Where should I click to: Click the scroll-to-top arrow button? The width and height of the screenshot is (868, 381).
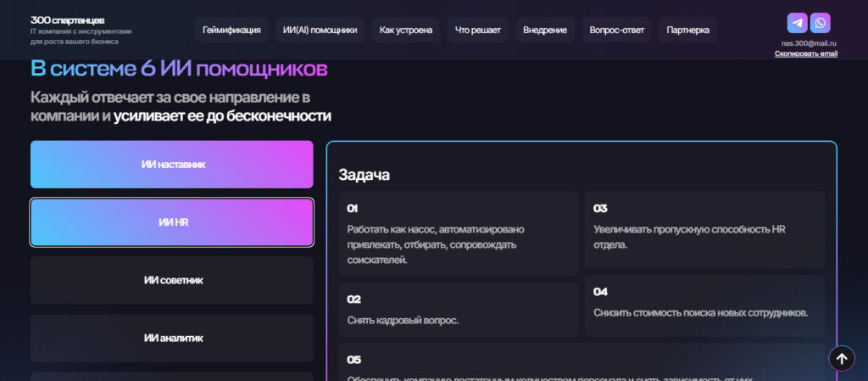(841, 359)
